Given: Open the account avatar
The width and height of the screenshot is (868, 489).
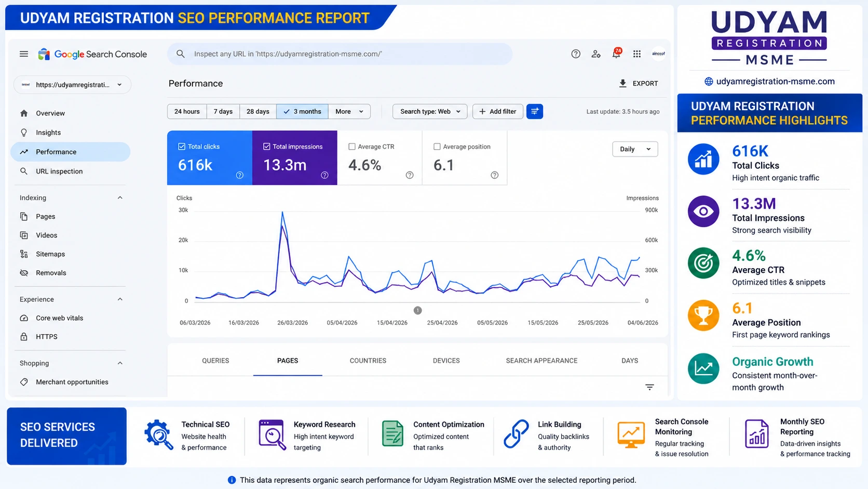Looking at the screenshot, I should click(658, 54).
